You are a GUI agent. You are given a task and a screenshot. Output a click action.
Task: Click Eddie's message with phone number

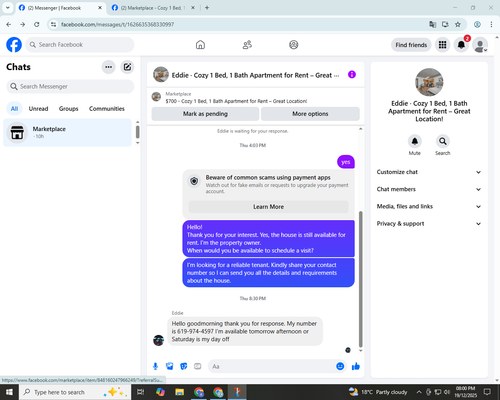[245, 331]
